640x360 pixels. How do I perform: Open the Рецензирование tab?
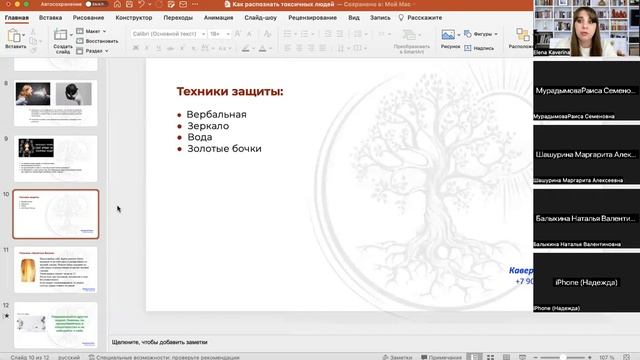[x=313, y=18]
